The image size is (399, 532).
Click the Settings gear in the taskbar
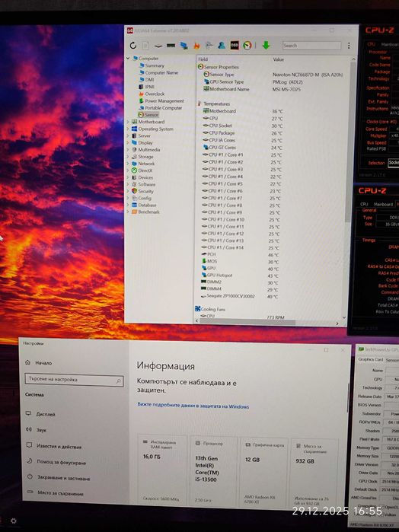pyautogui.click(x=14, y=521)
